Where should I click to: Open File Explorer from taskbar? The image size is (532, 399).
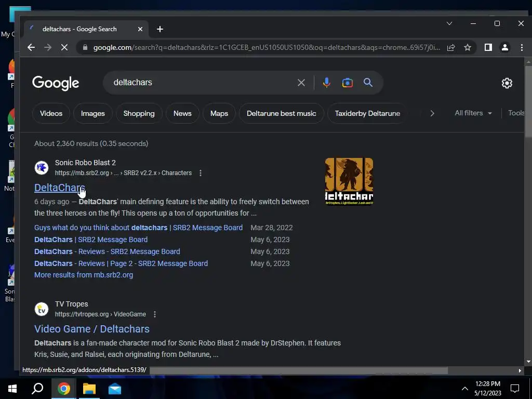pyautogui.click(x=89, y=389)
